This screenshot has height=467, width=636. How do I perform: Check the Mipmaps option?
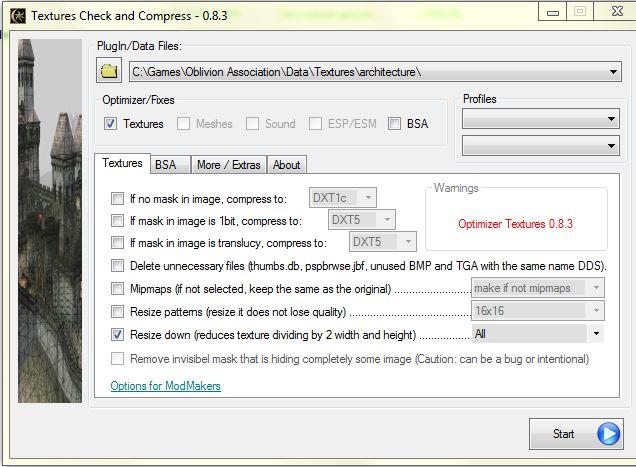pos(118,289)
